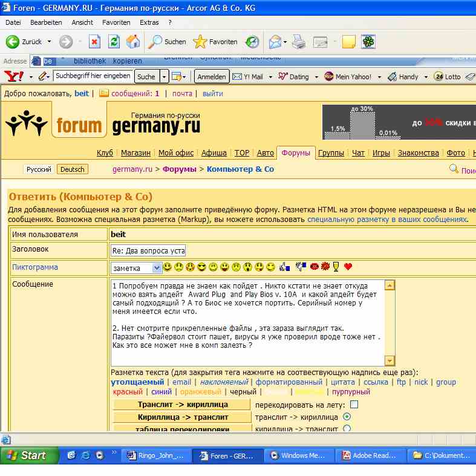Switch to the Форумы tab

pos(296,152)
